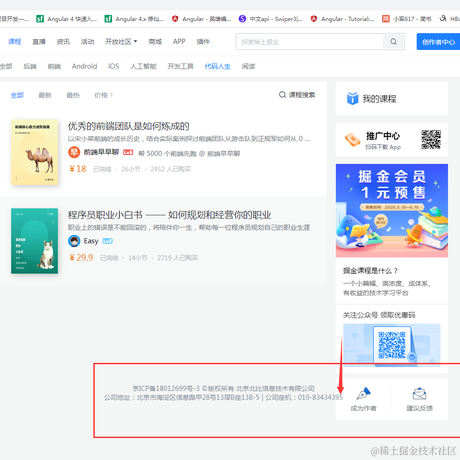Open course 优秀的前端团队是如何炼成的
Viewport: 460px width, 460px height.
click(129, 126)
